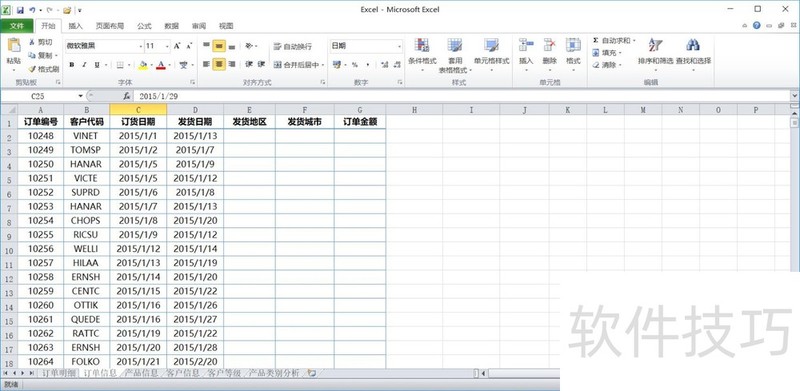
Task: Switch to the 产品信息 sheet tab
Action: (x=142, y=373)
